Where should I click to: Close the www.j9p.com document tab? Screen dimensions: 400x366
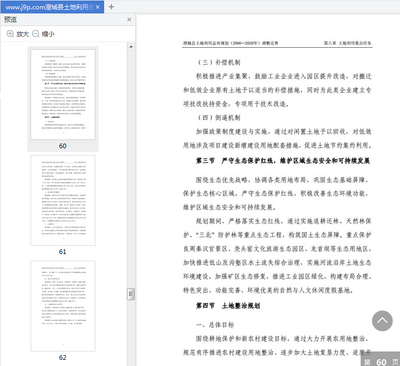(98, 7)
